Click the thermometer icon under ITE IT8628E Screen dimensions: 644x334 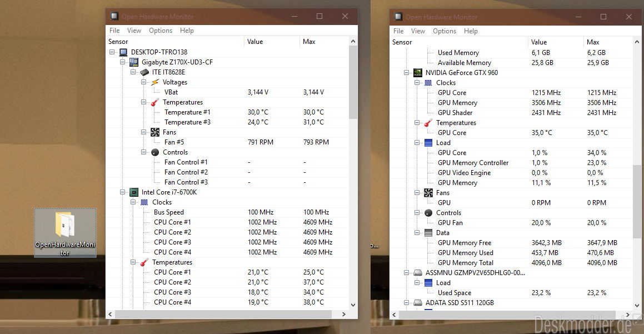point(155,102)
